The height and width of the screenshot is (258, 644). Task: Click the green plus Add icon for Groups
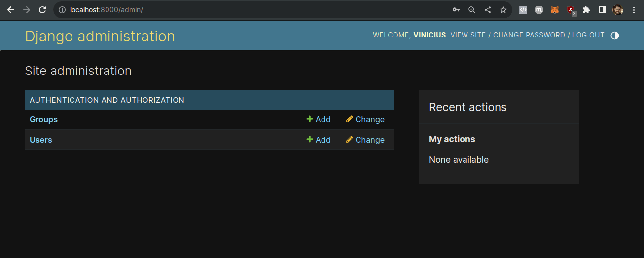(x=310, y=119)
